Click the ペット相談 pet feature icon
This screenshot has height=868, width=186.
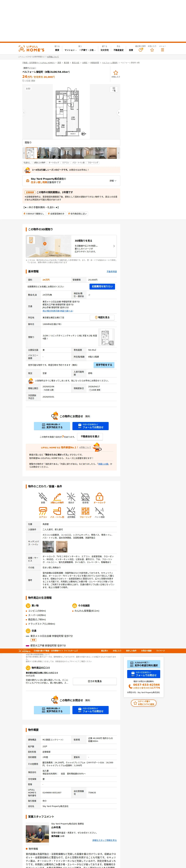point(100,513)
